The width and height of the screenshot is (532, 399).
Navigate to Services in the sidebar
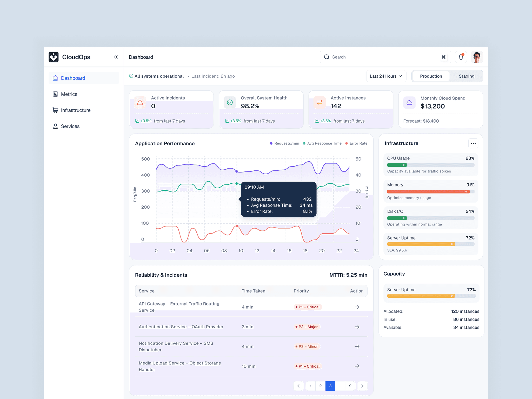(x=70, y=126)
